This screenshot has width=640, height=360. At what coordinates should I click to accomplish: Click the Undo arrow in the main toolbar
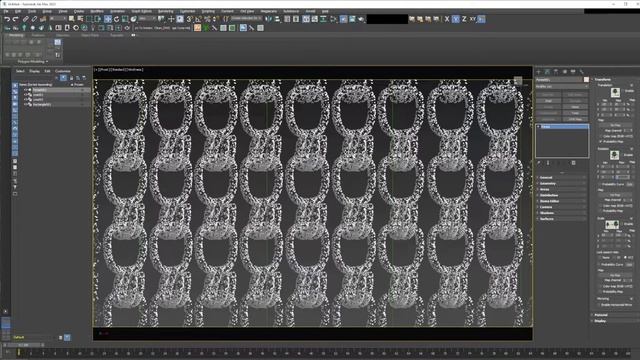click(7, 19)
